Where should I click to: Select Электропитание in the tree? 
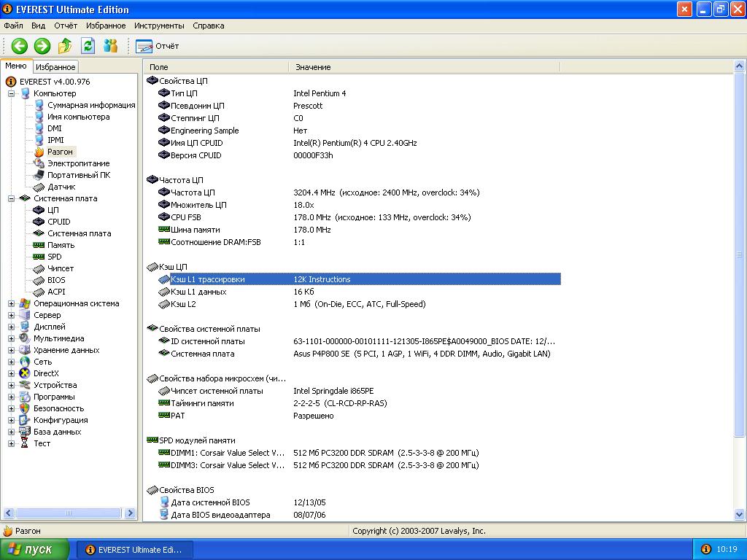[78, 163]
